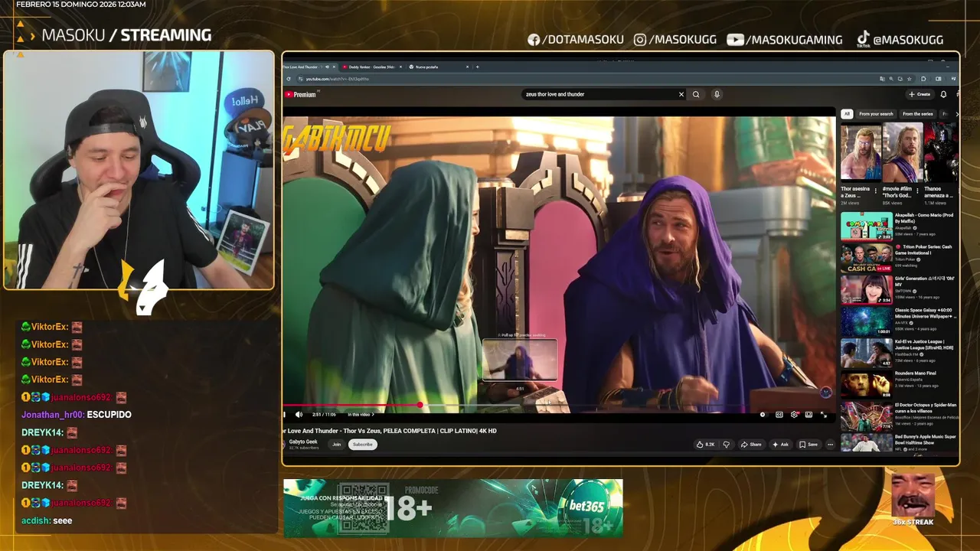Save the video to a playlist
Image resolution: width=980 pixels, height=551 pixels.
(x=808, y=445)
